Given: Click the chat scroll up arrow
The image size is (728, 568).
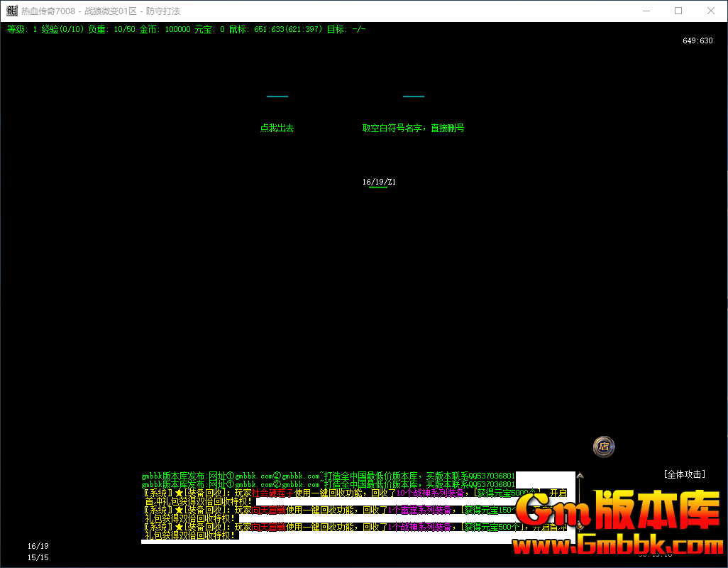Looking at the screenshot, I should coord(580,477).
